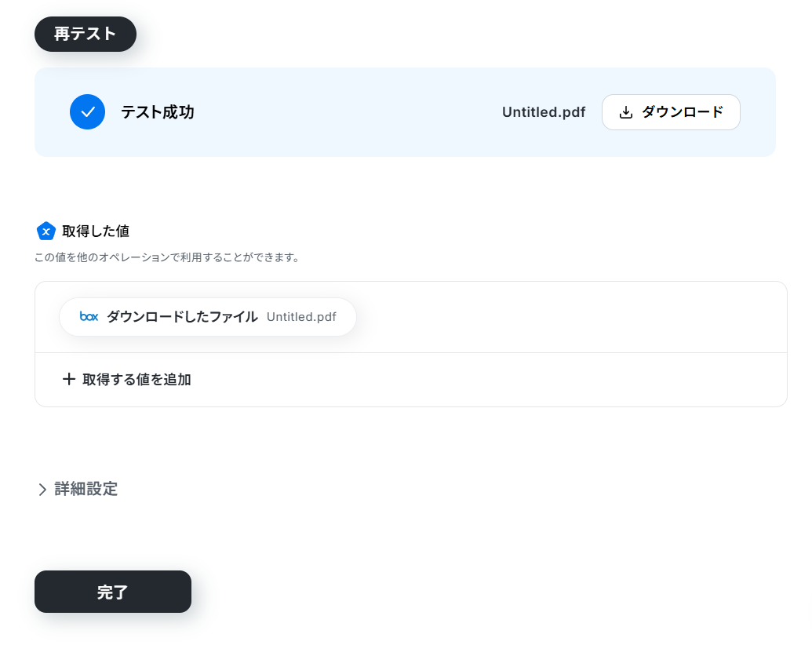Click the description text about other operations
812x645 pixels.
click(x=167, y=257)
